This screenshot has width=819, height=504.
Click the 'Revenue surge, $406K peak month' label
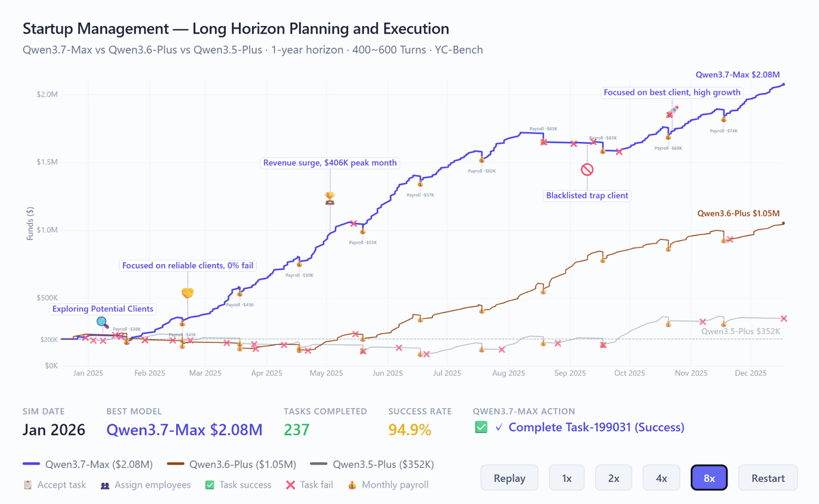point(330,163)
